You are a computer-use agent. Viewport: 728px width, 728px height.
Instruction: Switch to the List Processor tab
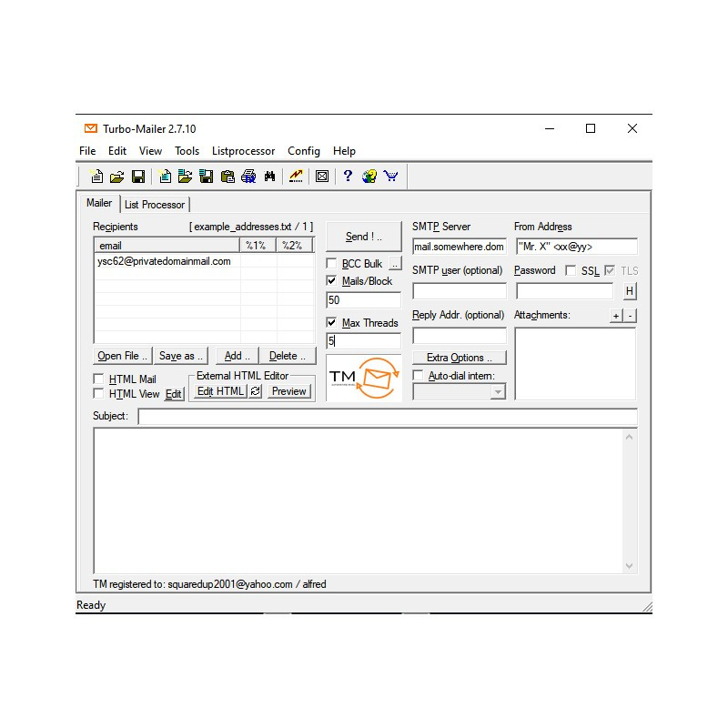pos(155,205)
